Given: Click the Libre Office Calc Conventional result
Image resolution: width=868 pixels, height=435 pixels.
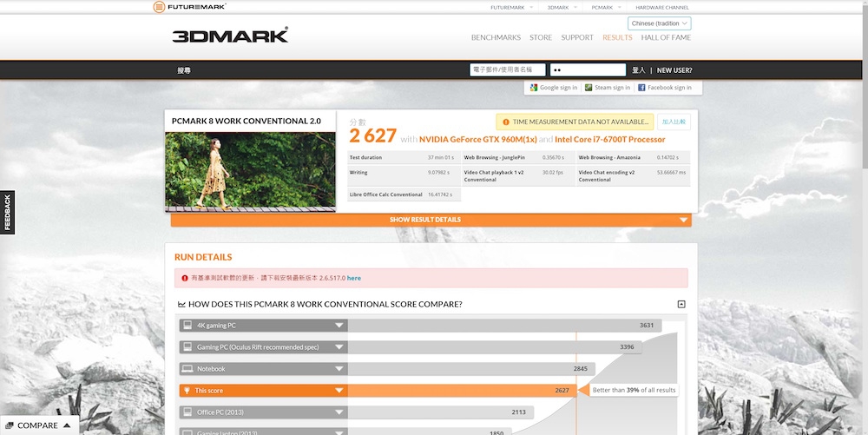Looking at the screenshot, I should (404, 194).
